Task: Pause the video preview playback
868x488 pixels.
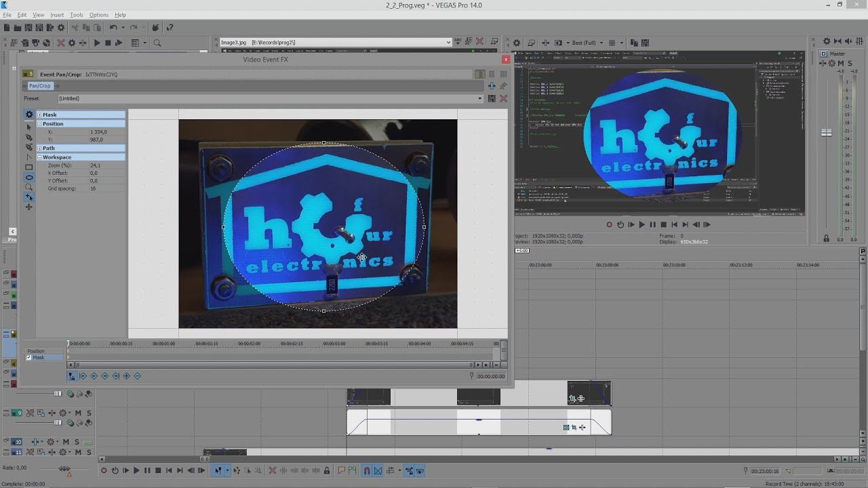Action: click(652, 224)
